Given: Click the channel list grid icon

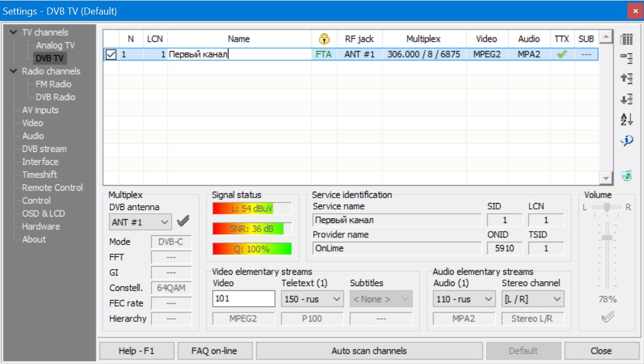Looking at the screenshot, I should point(626,38).
